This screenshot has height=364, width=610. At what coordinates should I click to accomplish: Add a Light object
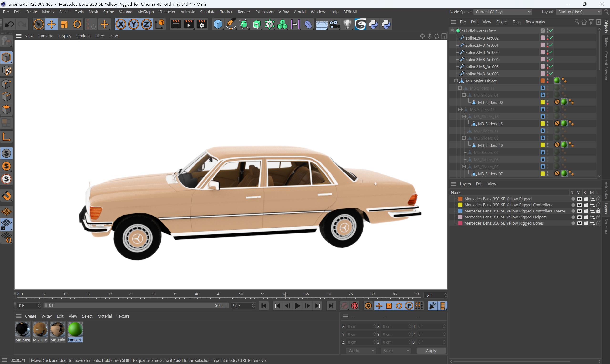348,24
